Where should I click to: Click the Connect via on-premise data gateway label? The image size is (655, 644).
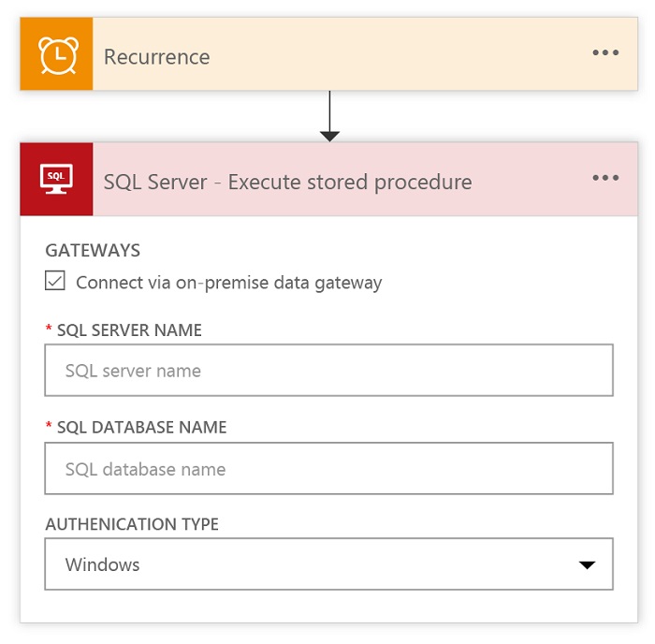(229, 283)
